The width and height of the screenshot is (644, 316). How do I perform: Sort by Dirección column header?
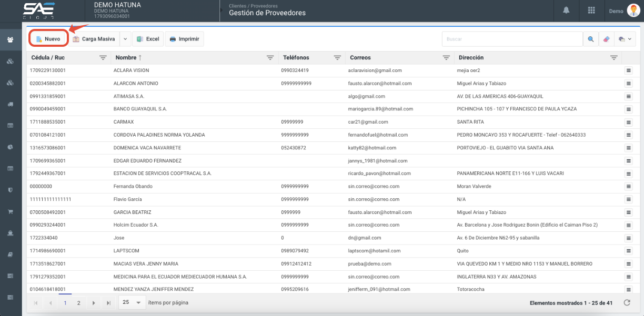pyautogui.click(x=471, y=58)
